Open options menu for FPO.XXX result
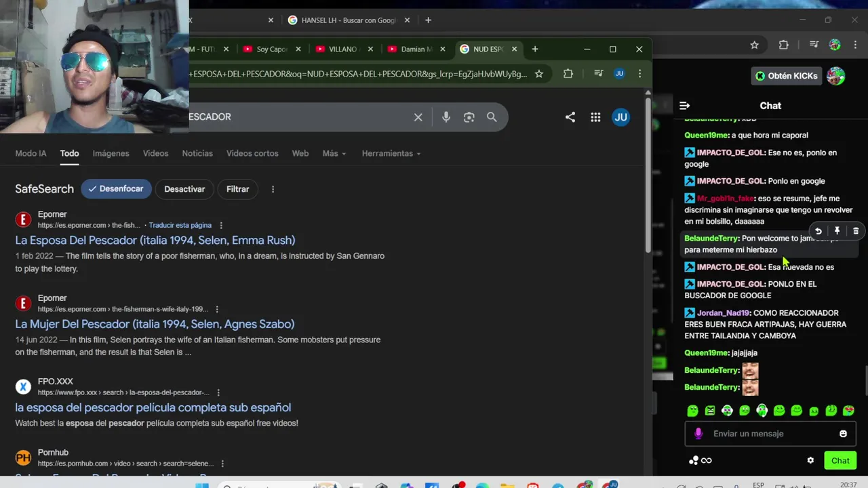Image resolution: width=868 pixels, height=488 pixels. [x=218, y=392]
